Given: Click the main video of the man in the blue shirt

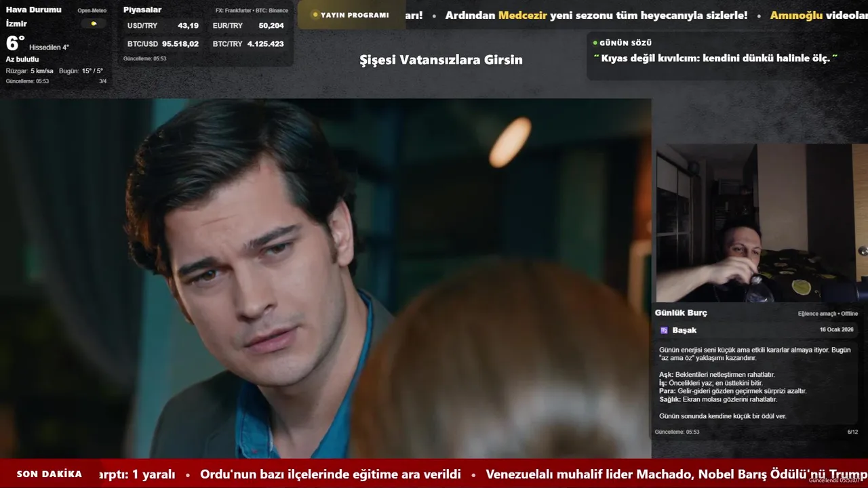Looking at the screenshot, I should [325, 279].
